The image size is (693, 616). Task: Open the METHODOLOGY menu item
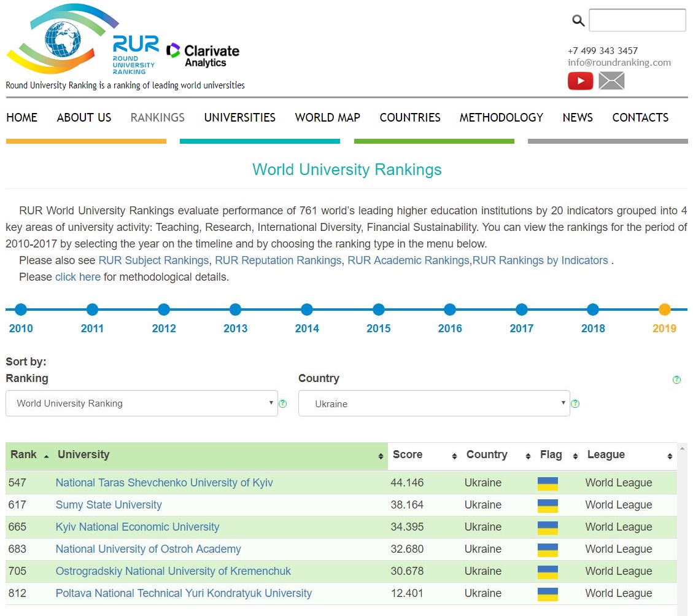click(x=501, y=117)
